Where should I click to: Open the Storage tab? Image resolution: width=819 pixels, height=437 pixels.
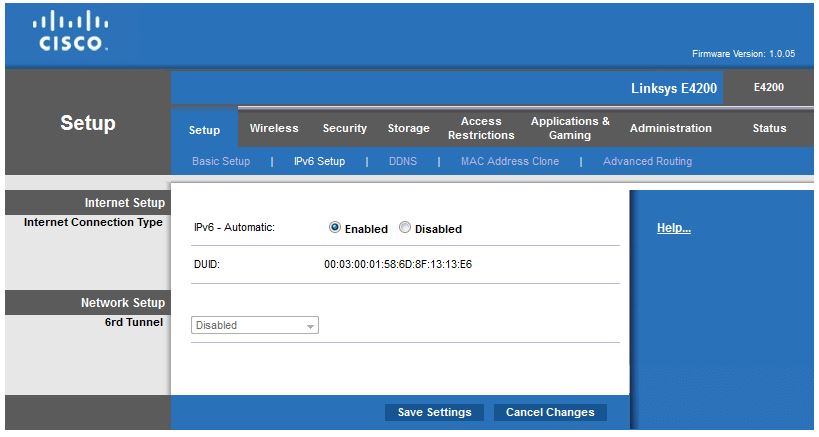pos(408,128)
